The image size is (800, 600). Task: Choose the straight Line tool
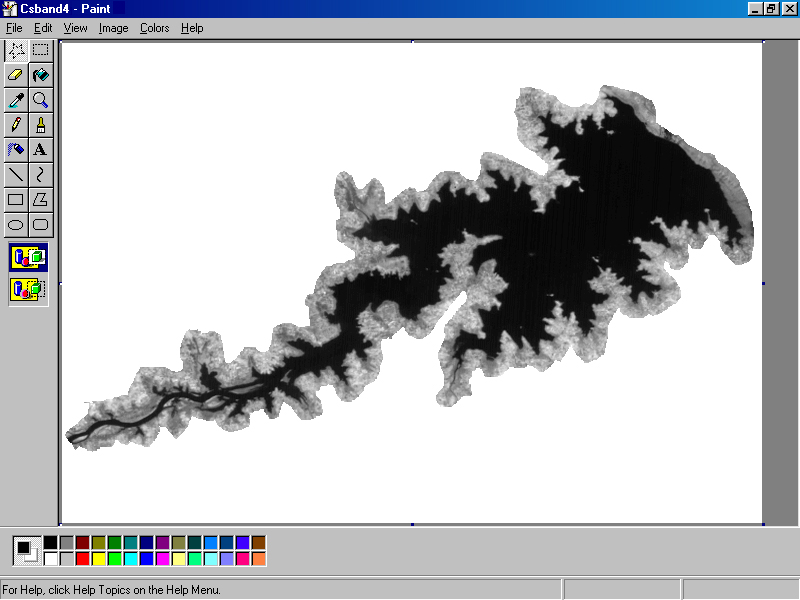[x=16, y=174]
